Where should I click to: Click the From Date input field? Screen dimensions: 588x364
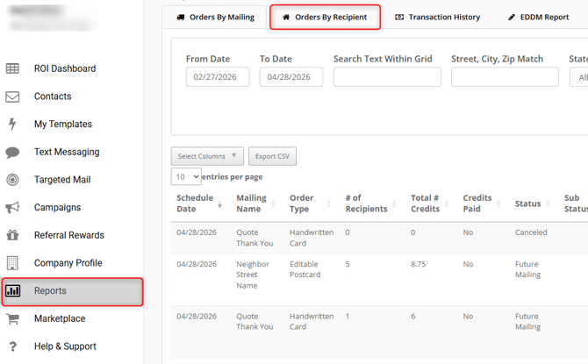pyautogui.click(x=218, y=77)
